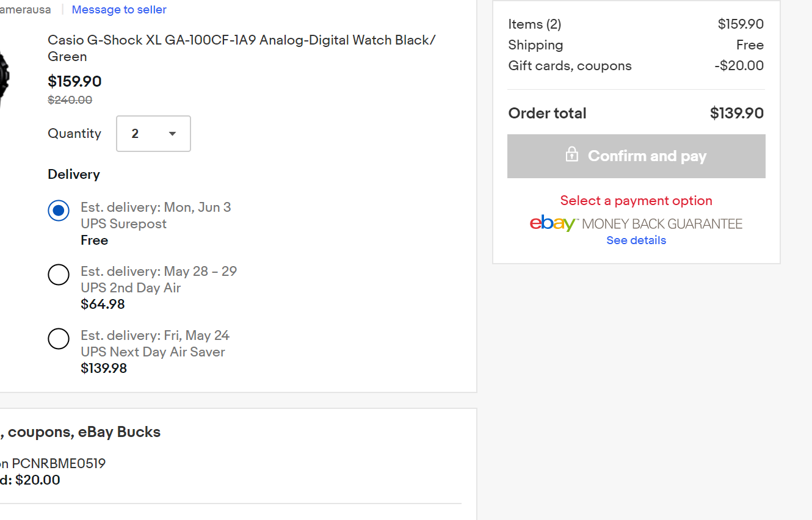Click the Est. delivery: Fri, May 24 text
Image resolution: width=812 pixels, height=520 pixels.
pyautogui.click(x=155, y=336)
